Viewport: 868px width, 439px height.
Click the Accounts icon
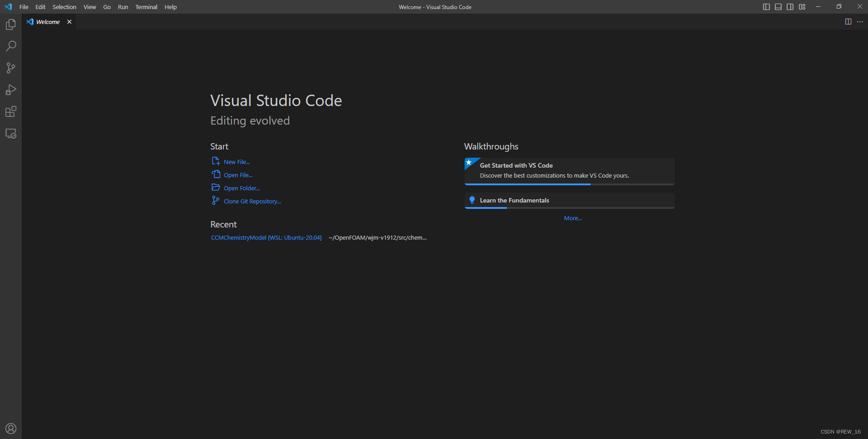tap(10, 428)
